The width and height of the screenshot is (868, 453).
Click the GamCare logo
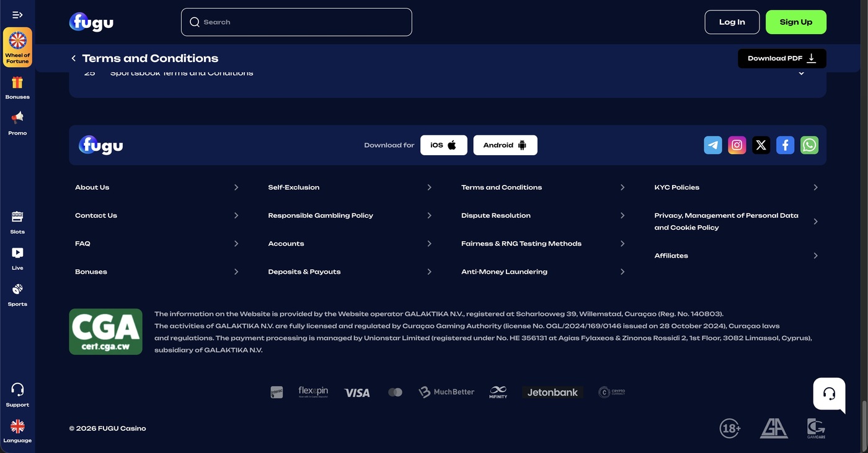click(x=816, y=428)
